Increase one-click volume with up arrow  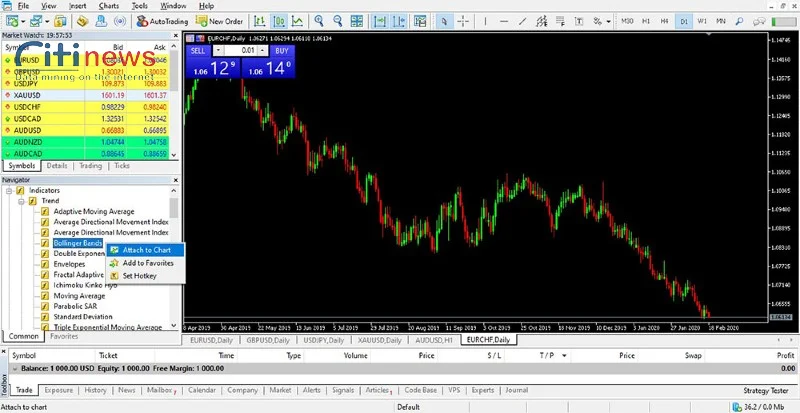262,51
